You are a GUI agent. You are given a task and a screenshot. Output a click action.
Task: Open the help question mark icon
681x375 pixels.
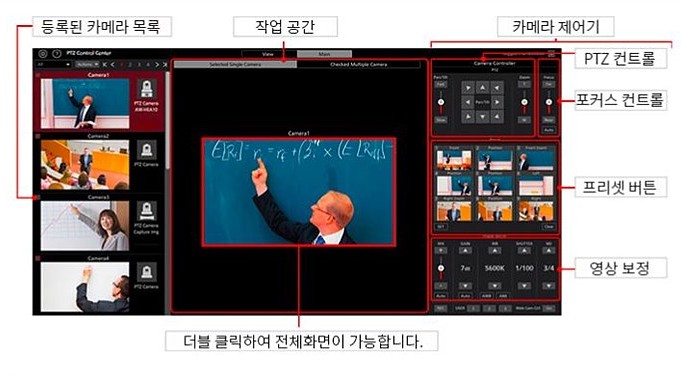point(56,54)
